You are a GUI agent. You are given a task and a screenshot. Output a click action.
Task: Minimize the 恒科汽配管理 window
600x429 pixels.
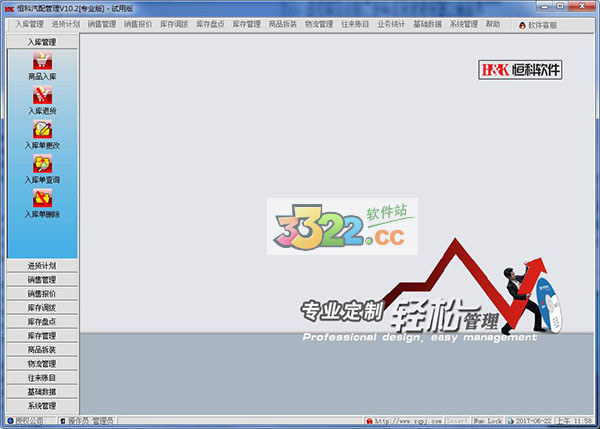click(545, 6)
